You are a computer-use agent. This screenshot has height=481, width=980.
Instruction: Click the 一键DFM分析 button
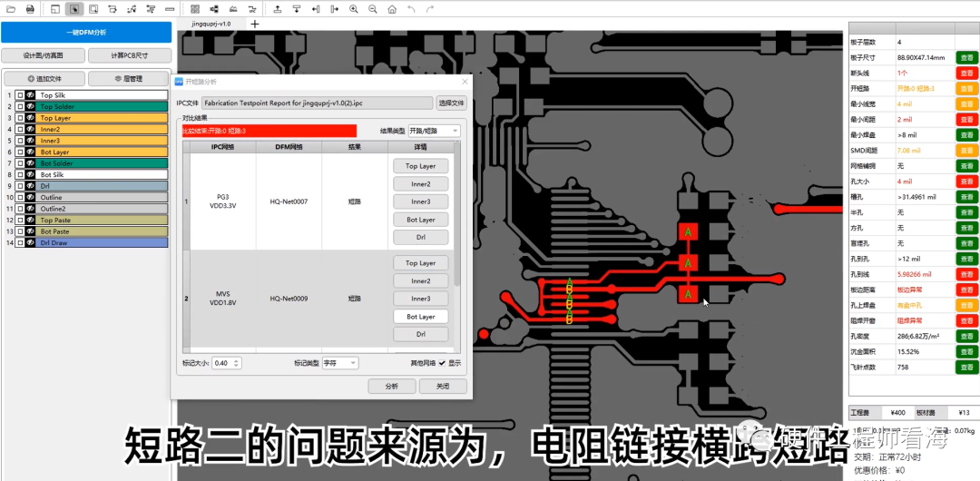point(86,33)
